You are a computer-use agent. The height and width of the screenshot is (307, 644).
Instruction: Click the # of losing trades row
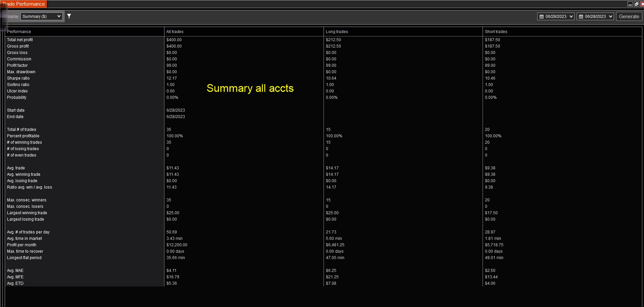[23, 149]
